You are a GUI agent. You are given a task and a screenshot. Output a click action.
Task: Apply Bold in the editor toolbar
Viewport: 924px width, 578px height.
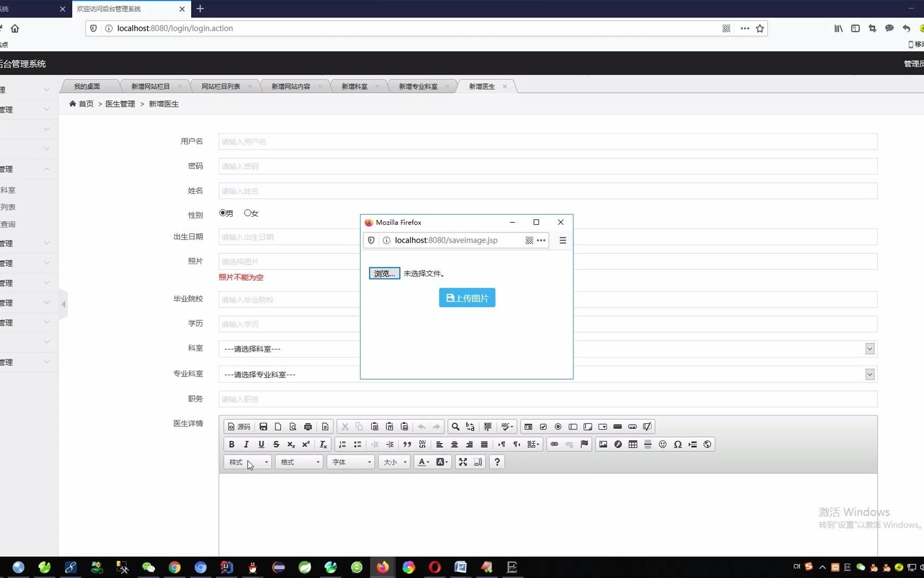coord(232,444)
